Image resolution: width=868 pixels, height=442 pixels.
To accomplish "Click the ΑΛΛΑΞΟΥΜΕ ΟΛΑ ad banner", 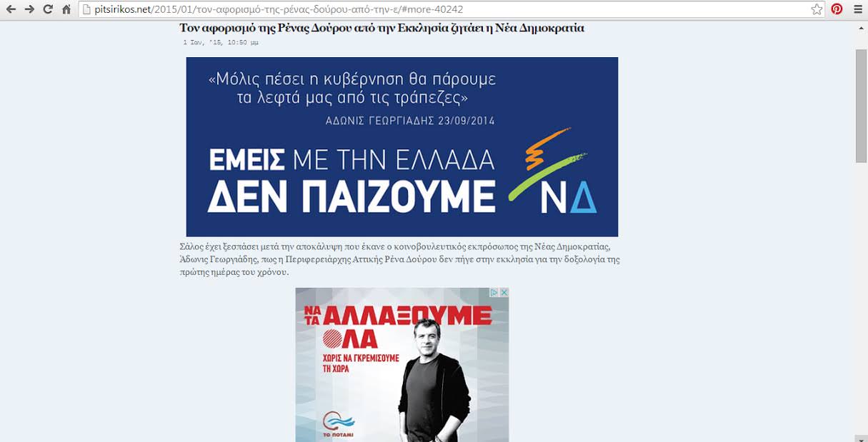I will [x=402, y=365].
